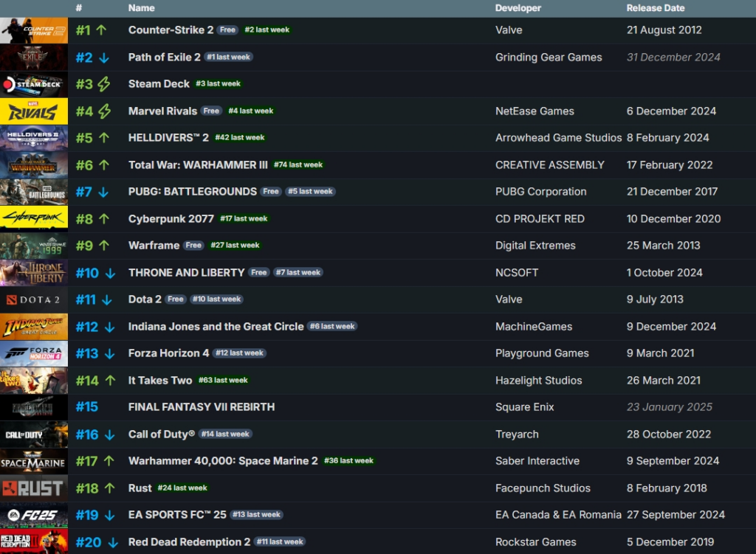
Task: Click the down arrow beside Path of Exile 2
Action: [x=105, y=57]
